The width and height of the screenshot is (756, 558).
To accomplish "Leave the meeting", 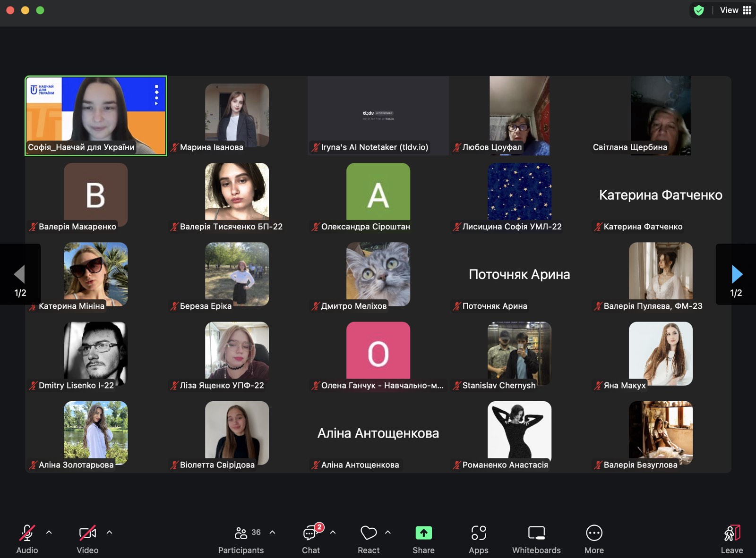I will point(731,538).
